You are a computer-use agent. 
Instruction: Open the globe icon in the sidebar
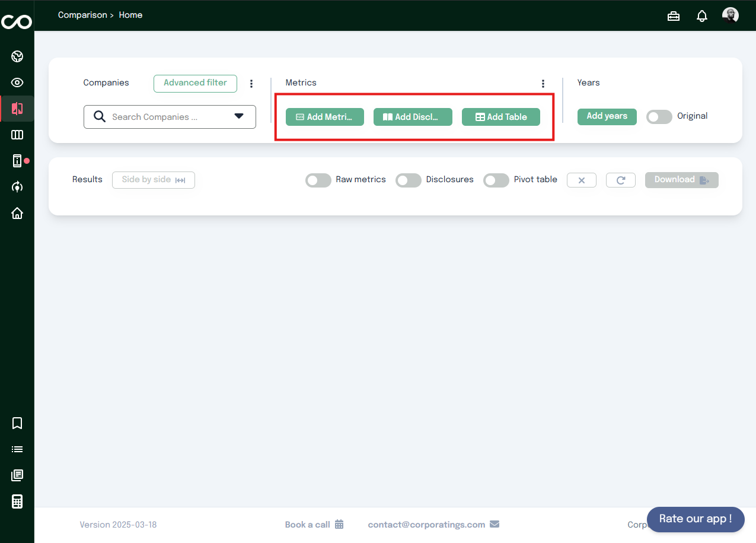[17, 57]
